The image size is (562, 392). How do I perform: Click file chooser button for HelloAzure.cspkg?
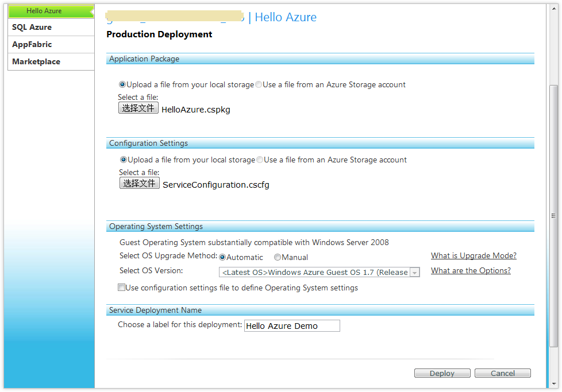click(138, 108)
